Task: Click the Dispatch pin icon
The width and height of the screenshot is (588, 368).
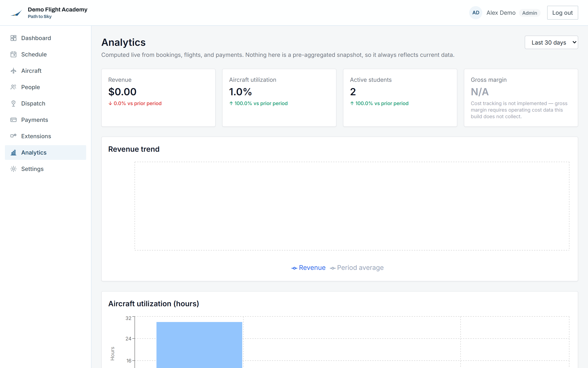Action: [x=13, y=103]
